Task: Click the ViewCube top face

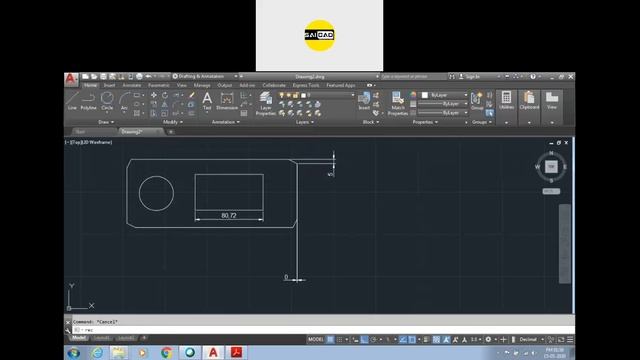Action: click(x=551, y=167)
